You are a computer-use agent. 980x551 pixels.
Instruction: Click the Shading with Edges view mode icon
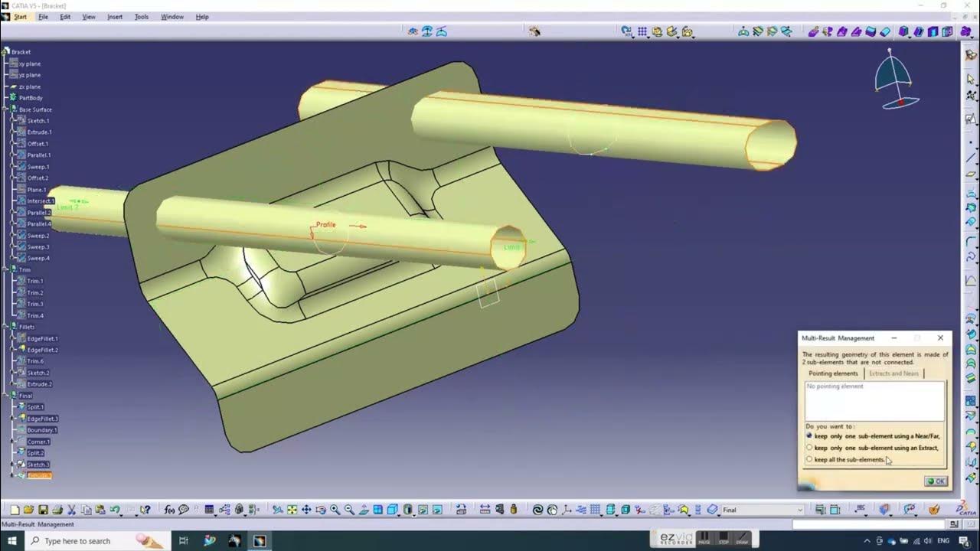(x=407, y=510)
